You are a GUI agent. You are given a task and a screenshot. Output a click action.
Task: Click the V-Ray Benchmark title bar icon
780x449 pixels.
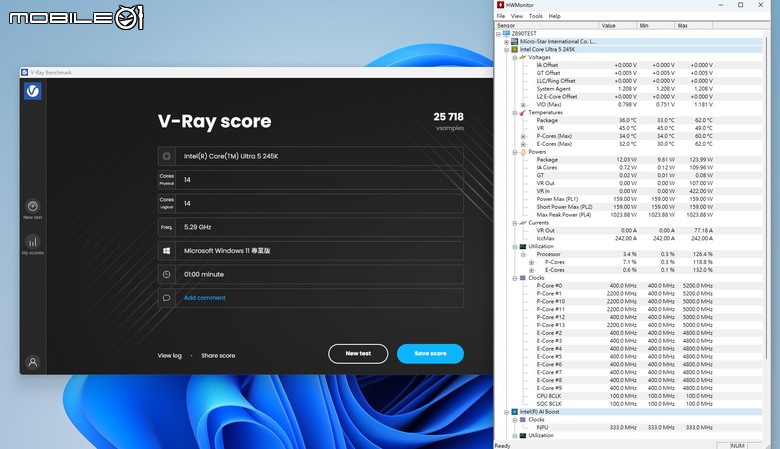pyautogui.click(x=24, y=73)
